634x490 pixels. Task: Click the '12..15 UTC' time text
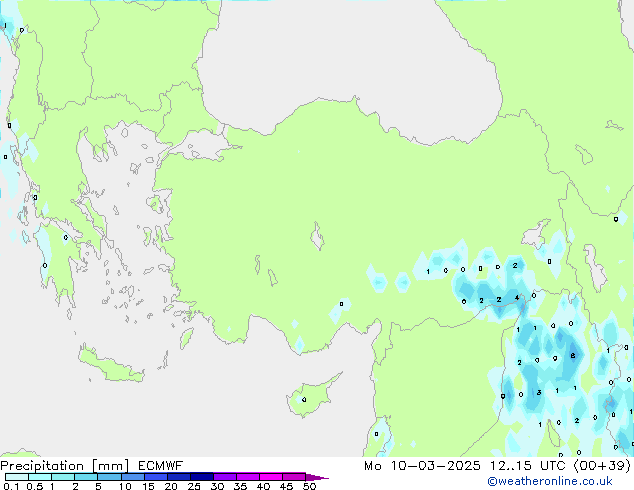[527, 466]
